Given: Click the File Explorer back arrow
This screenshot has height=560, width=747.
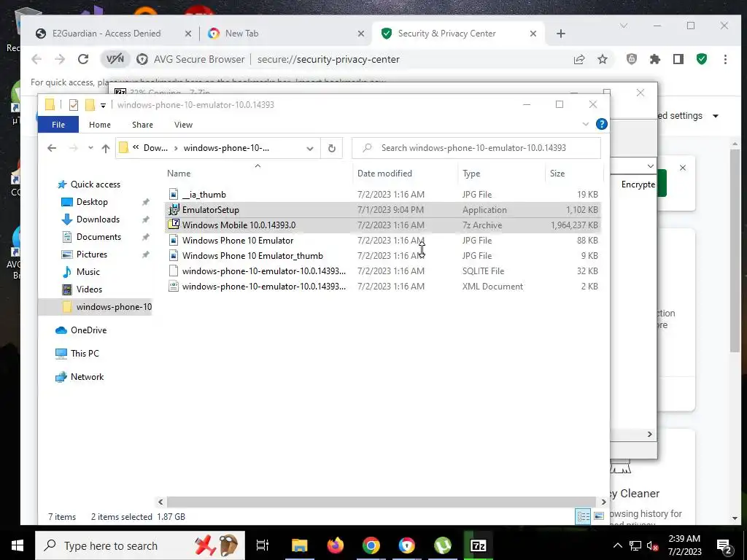Looking at the screenshot, I should 52,148.
